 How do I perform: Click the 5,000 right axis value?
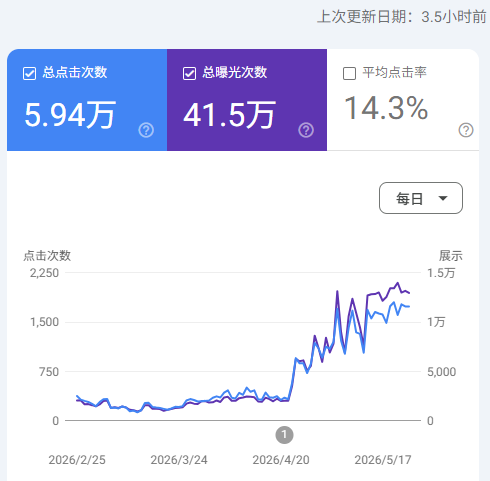[x=442, y=372]
